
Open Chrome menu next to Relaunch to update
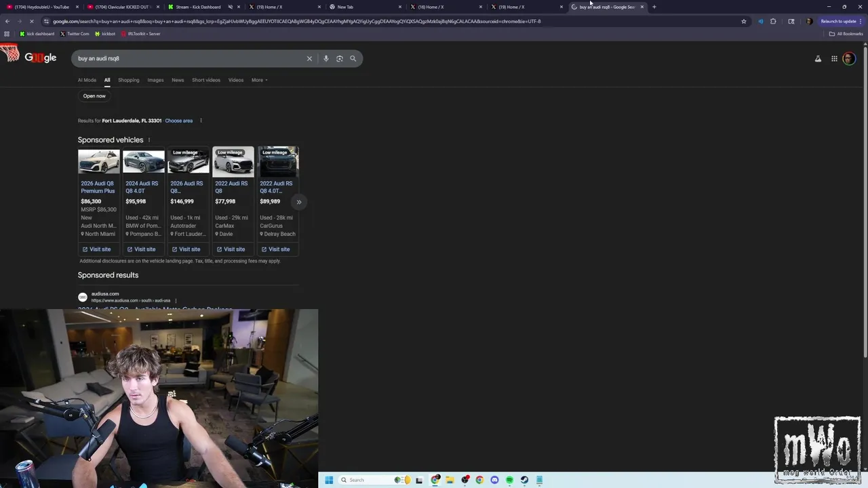862,21
